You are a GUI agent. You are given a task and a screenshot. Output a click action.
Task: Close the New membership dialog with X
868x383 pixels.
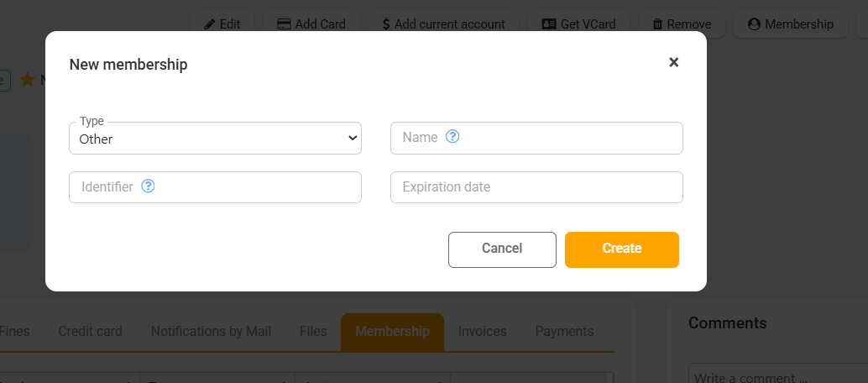pyautogui.click(x=673, y=62)
